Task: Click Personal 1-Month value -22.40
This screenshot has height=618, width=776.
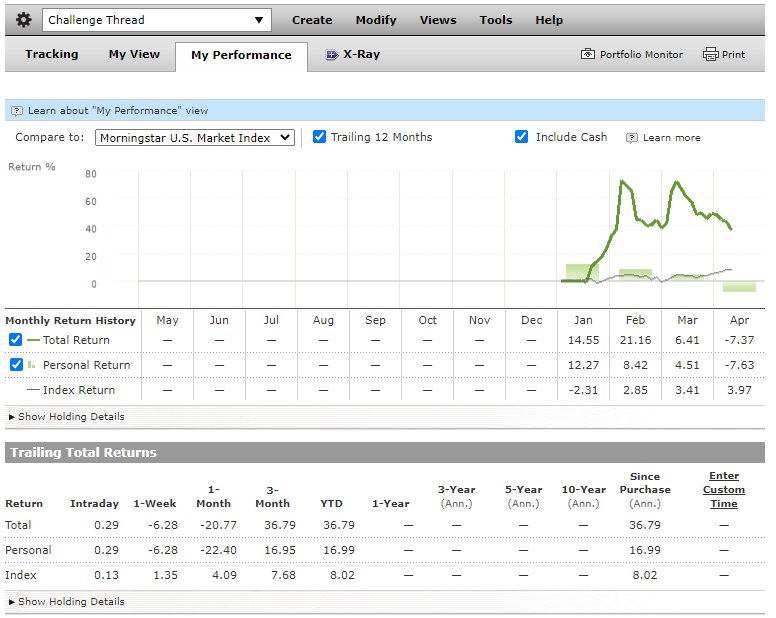Action: click(218, 550)
